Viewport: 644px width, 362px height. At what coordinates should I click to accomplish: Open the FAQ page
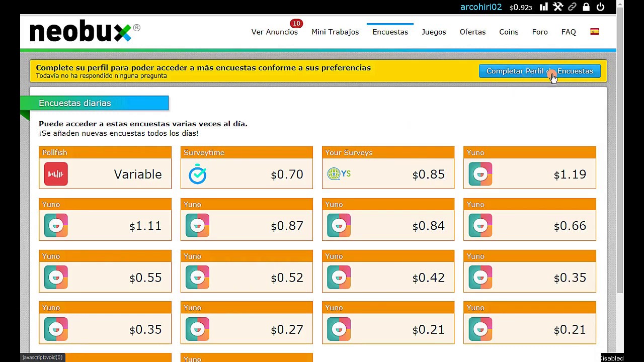click(569, 32)
